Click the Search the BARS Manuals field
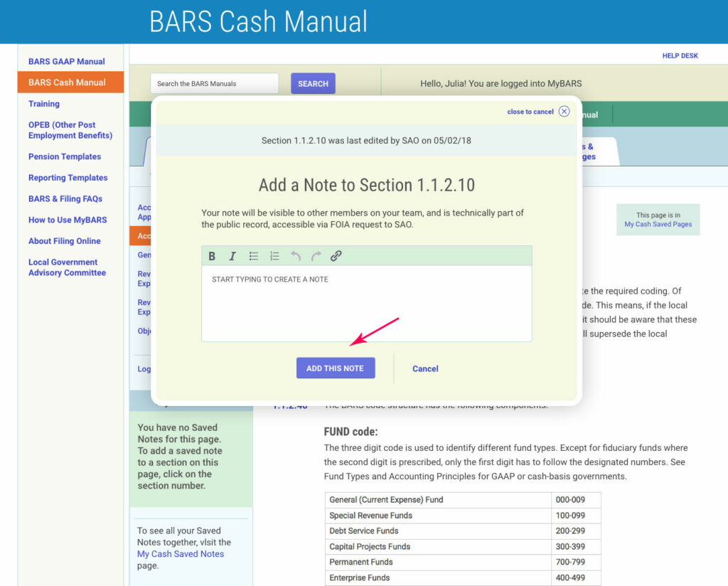728x586 pixels. coord(215,84)
